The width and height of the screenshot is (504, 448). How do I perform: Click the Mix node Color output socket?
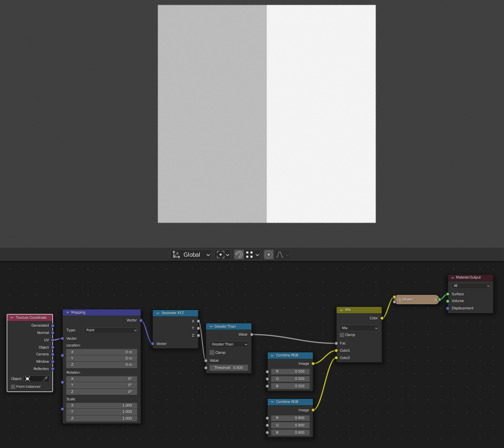(382, 318)
